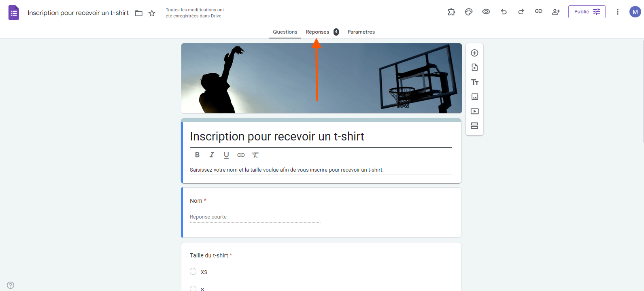Viewport: 644px width, 291px height.
Task: Move form to folder icon
Action: pyautogui.click(x=139, y=13)
